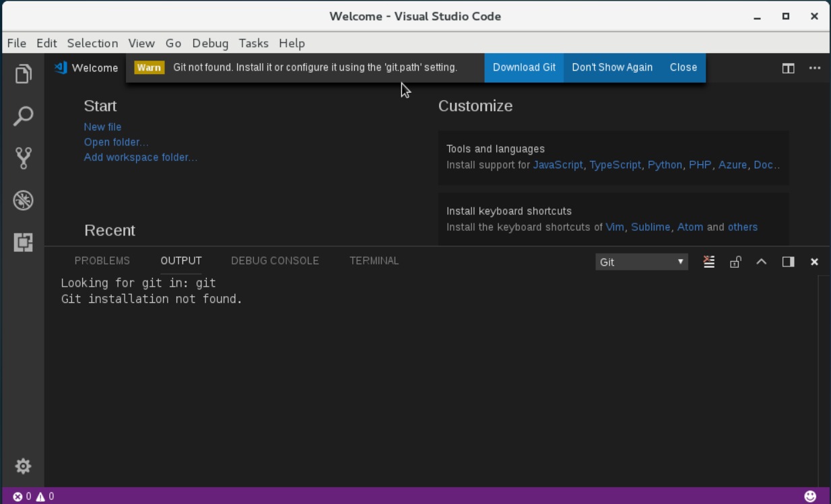The image size is (831, 504).
Task: Click the warnings count in status bar
Action: pos(45,497)
